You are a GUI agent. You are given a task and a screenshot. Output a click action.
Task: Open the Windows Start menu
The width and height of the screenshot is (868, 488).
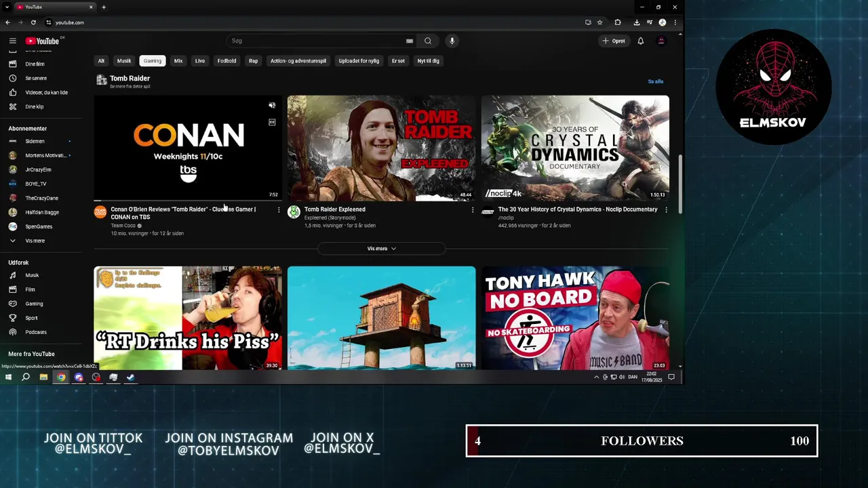(9, 377)
